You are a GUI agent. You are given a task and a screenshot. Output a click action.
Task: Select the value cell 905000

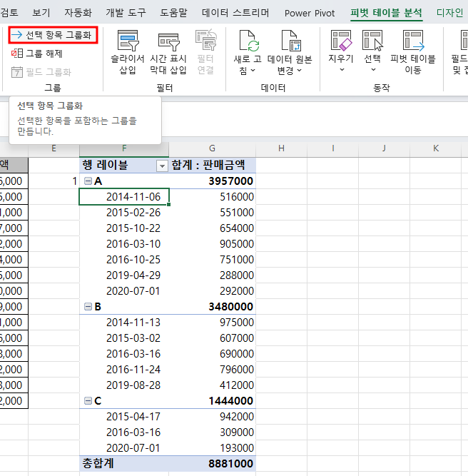212,244
